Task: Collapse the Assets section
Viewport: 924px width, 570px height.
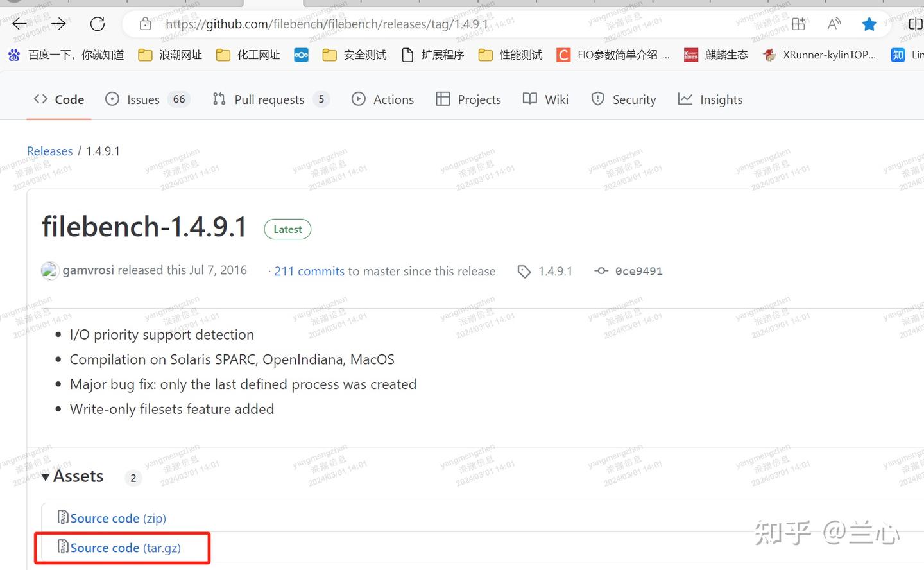Action: pyautogui.click(x=45, y=476)
